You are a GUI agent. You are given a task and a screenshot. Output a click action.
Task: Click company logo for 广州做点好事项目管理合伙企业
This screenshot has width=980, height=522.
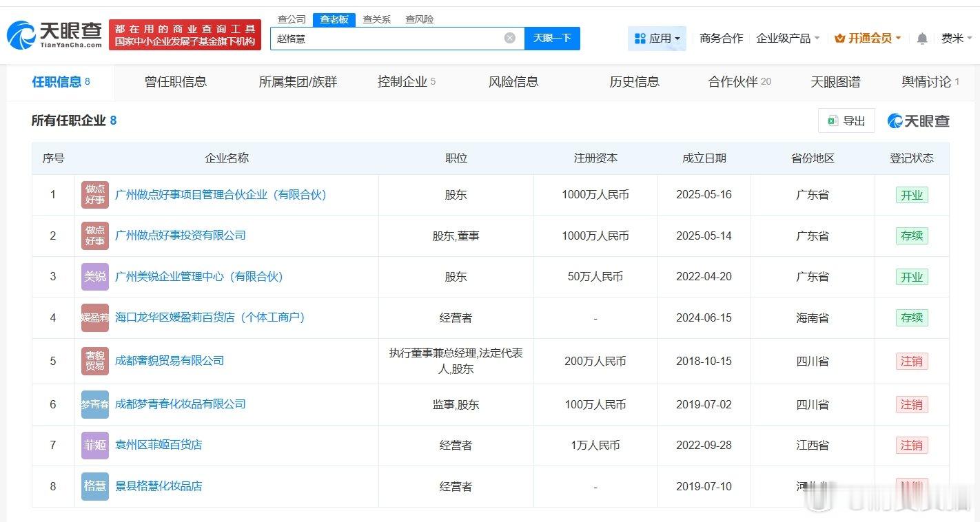(95, 195)
